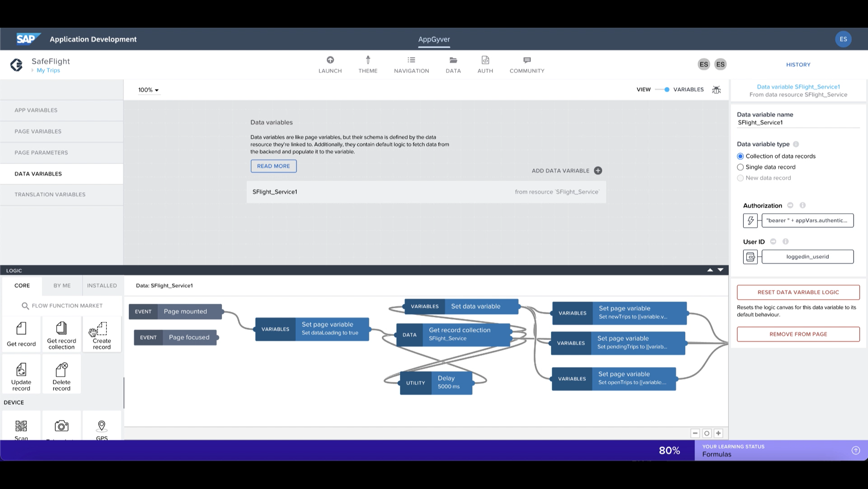This screenshot has height=489, width=868.
Task: Select the Page focused event node
Action: click(x=175, y=337)
